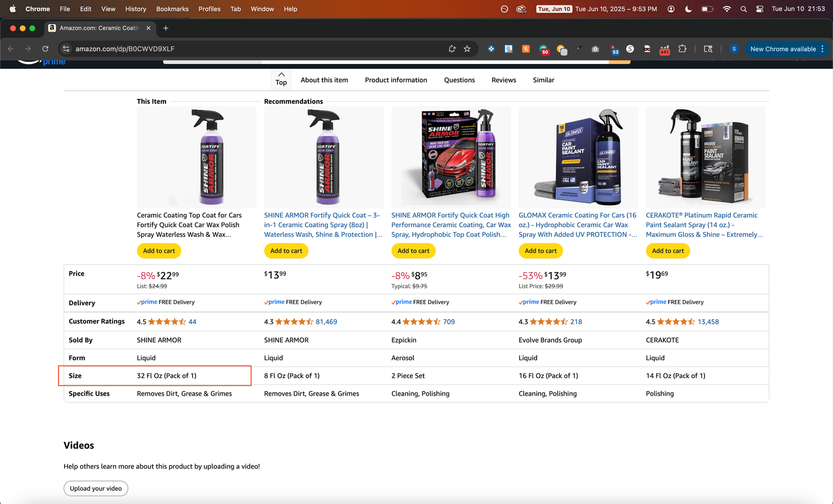Jump to About this item section
The height and width of the screenshot is (504, 833).
[324, 80]
